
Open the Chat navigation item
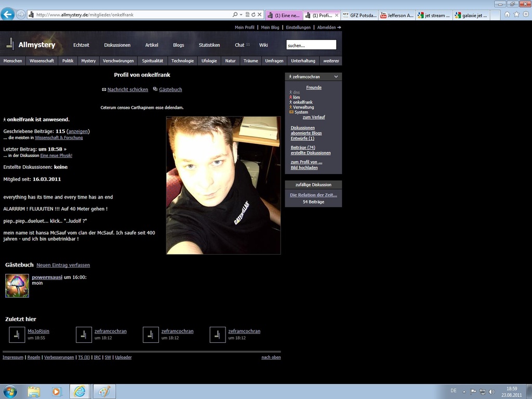click(240, 45)
